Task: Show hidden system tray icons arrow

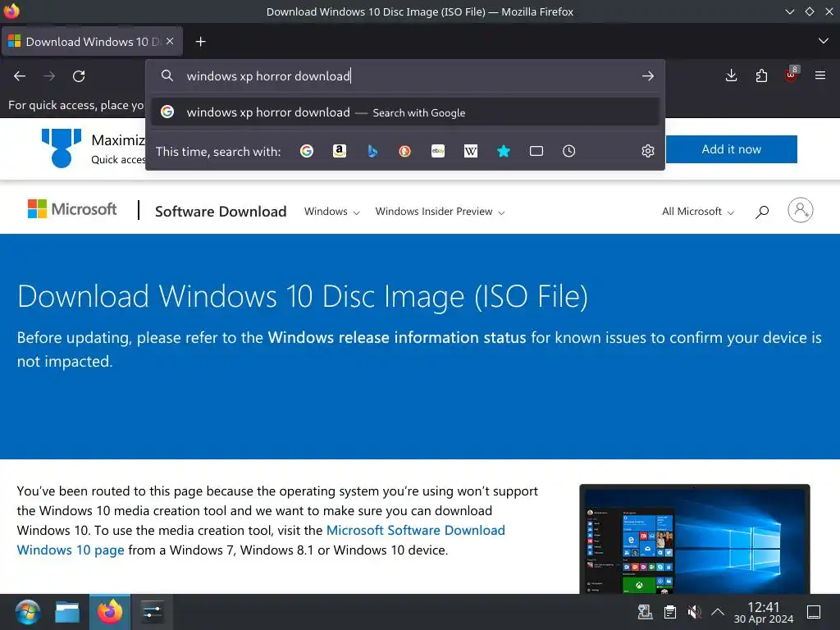Action: point(718,612)
